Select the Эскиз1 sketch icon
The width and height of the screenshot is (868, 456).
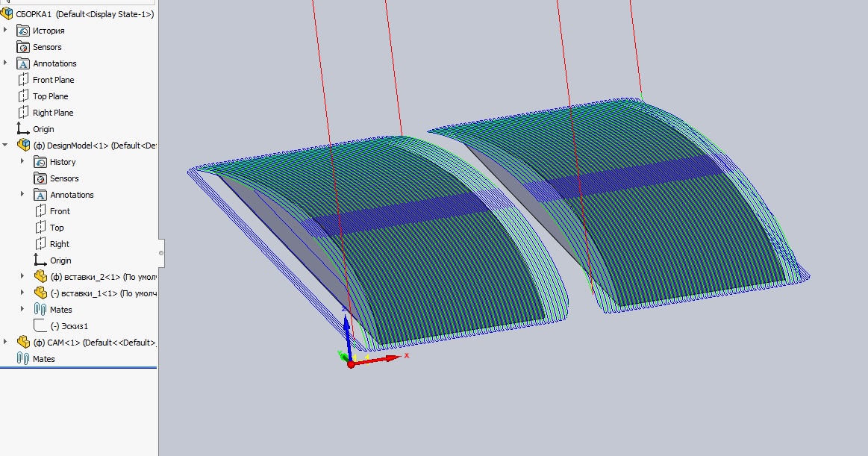pyautogui.click(x=40, y=325)
